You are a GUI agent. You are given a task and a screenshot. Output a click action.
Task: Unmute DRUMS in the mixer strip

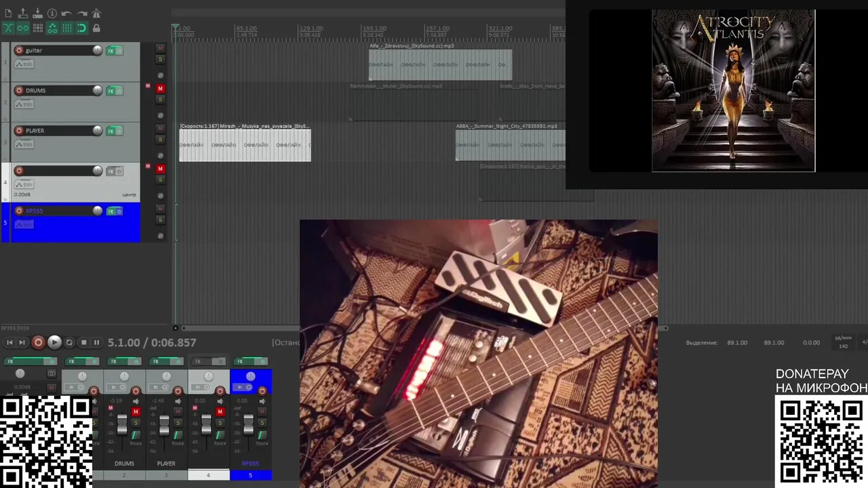click(136, 412)
